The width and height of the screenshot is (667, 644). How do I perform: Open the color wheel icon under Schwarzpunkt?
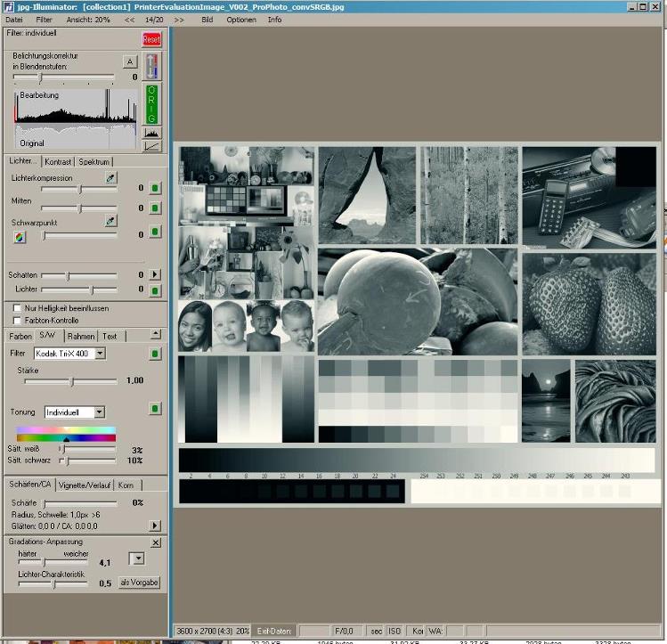tap(20, 236)
